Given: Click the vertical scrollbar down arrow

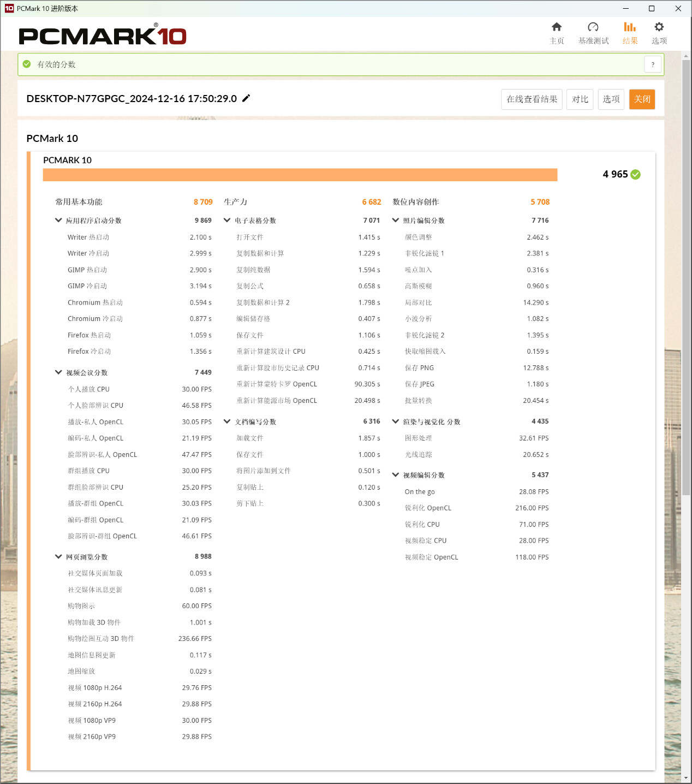Looking at the screenshot, I should click(x=686, y=777).
